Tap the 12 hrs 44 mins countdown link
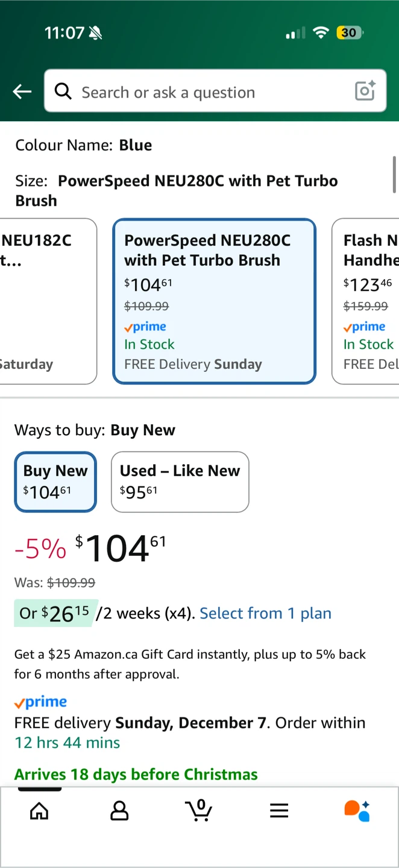399x868 pixels. coord(68,743)
